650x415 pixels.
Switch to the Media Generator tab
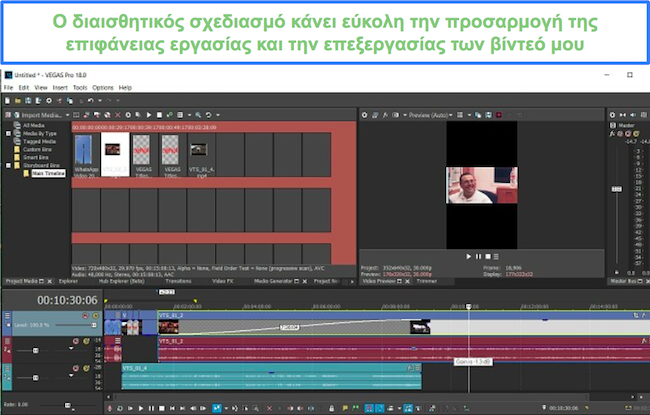(273, 281)
